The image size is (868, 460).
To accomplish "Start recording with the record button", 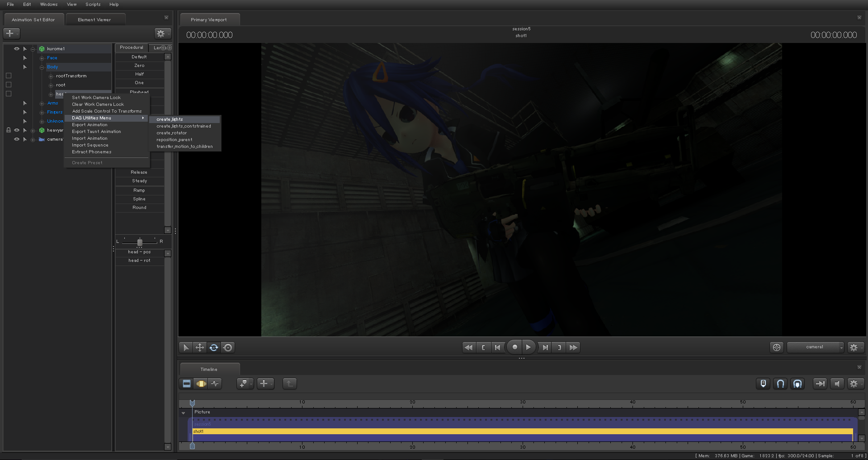I will [514, 347].
